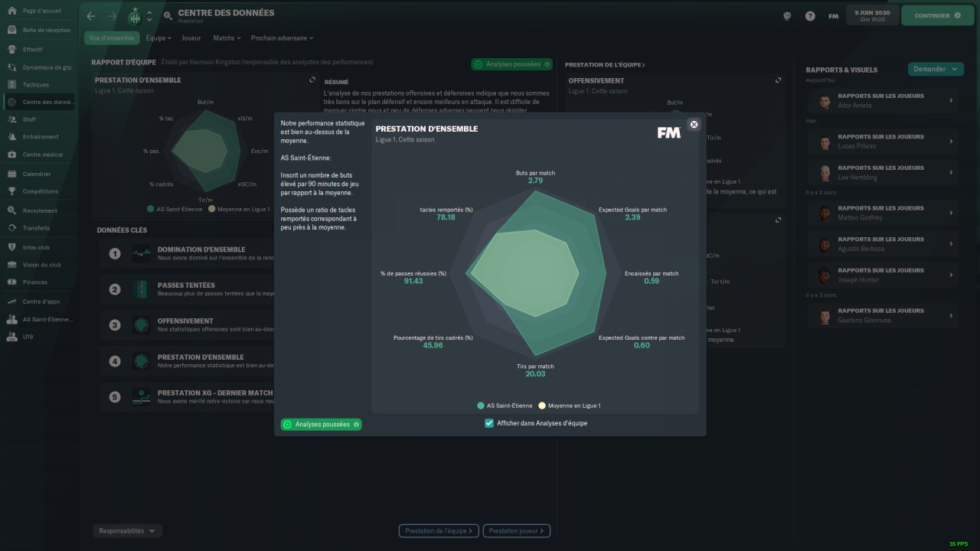
Task: Switch to the Joueur tab
Action: pyautogui.click(x=191, y=37)
